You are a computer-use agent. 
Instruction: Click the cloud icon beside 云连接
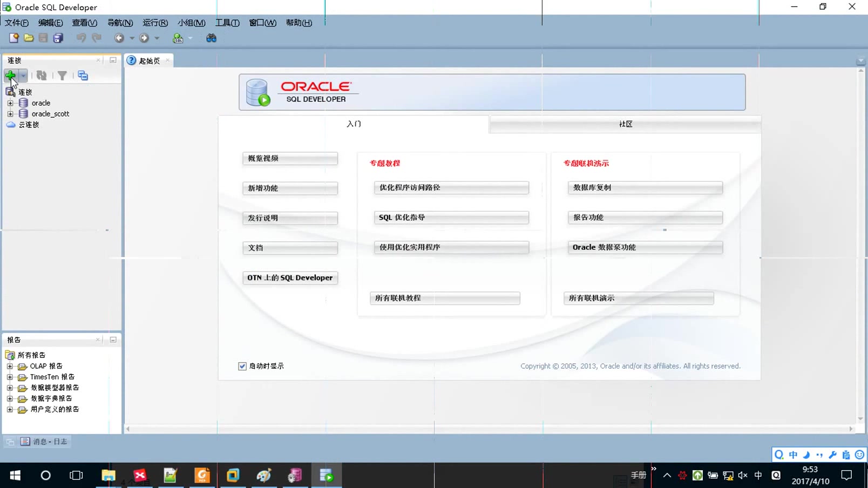pyautogui.click(x=11, y=124)
